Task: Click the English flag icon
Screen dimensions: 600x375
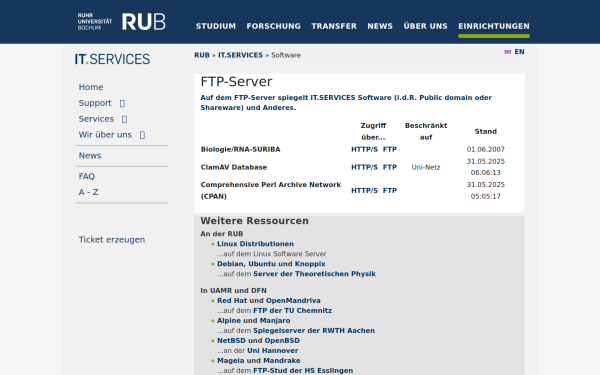Action: [x=507, y=52]
